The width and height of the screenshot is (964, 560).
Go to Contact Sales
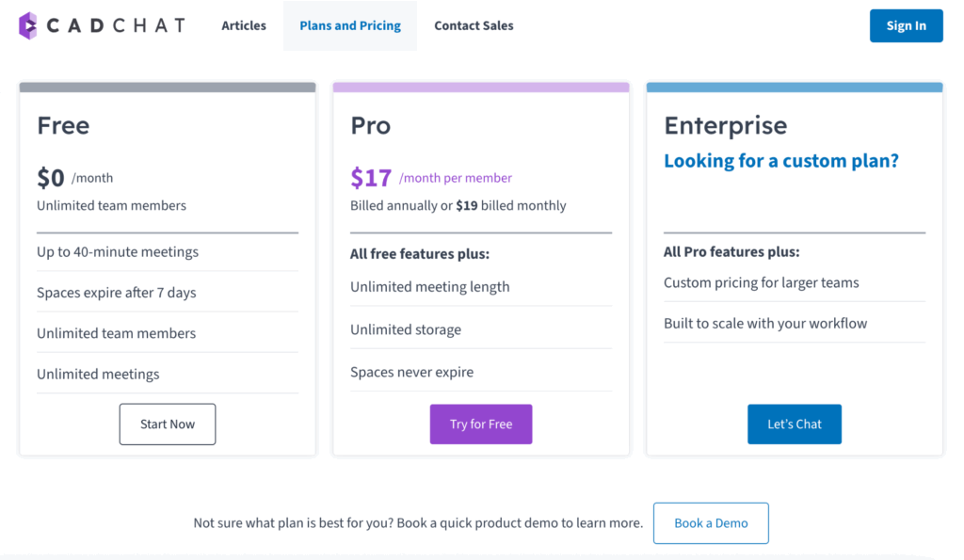tap(474, 25)
